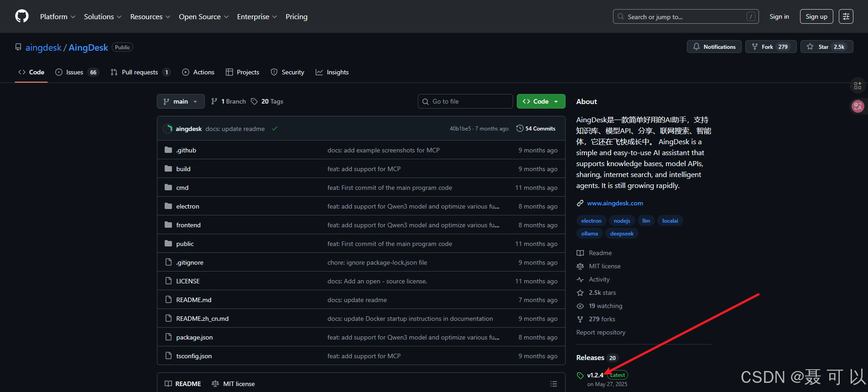Open the README.md file
This screenshot has height=392, width=868.
194,300
